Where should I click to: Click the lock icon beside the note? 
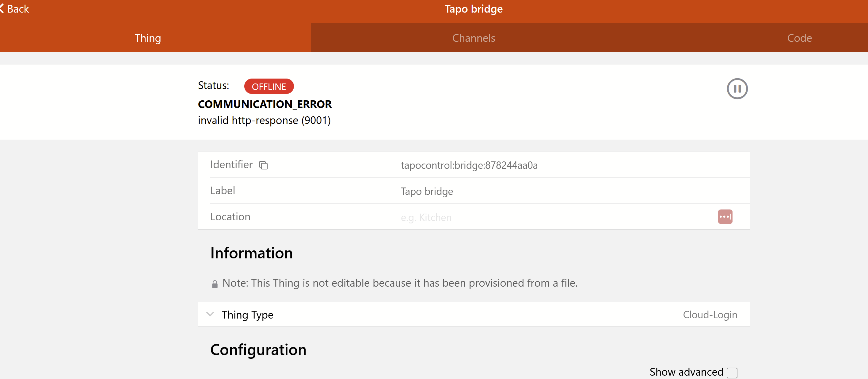pos(215,284)
